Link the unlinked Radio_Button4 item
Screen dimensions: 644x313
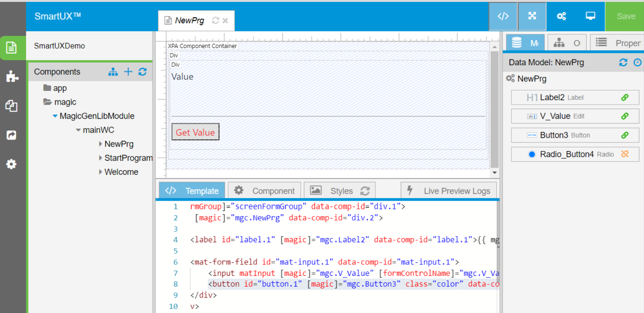pos(625,154)
